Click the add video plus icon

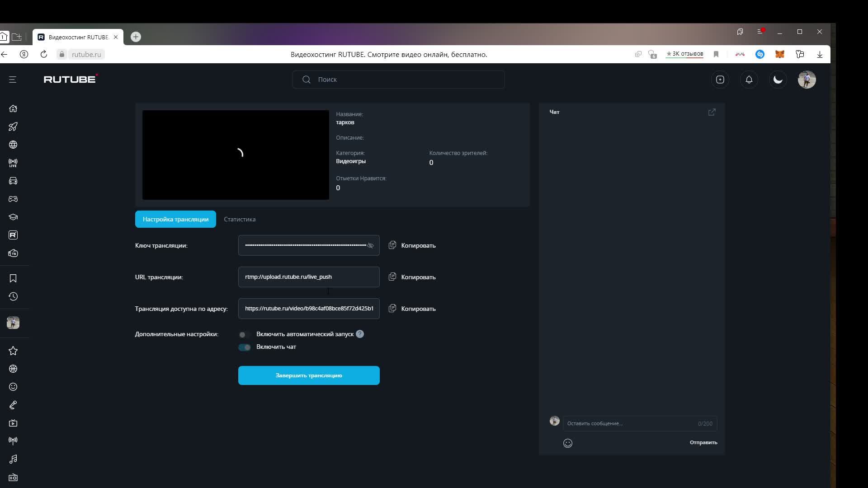click(x=720, y=80)
